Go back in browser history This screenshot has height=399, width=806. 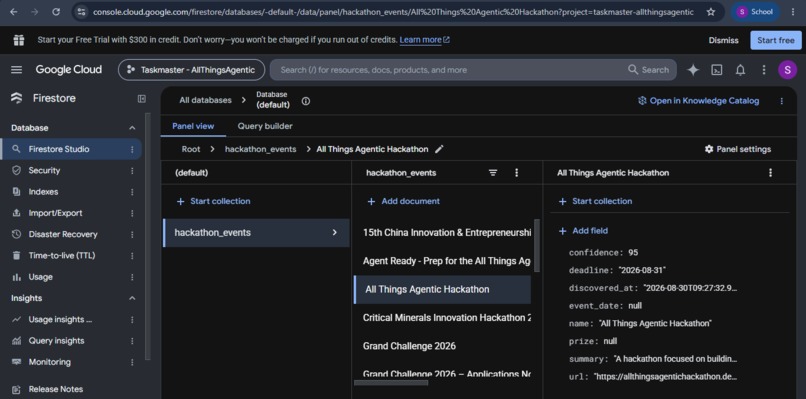[14, 12]
